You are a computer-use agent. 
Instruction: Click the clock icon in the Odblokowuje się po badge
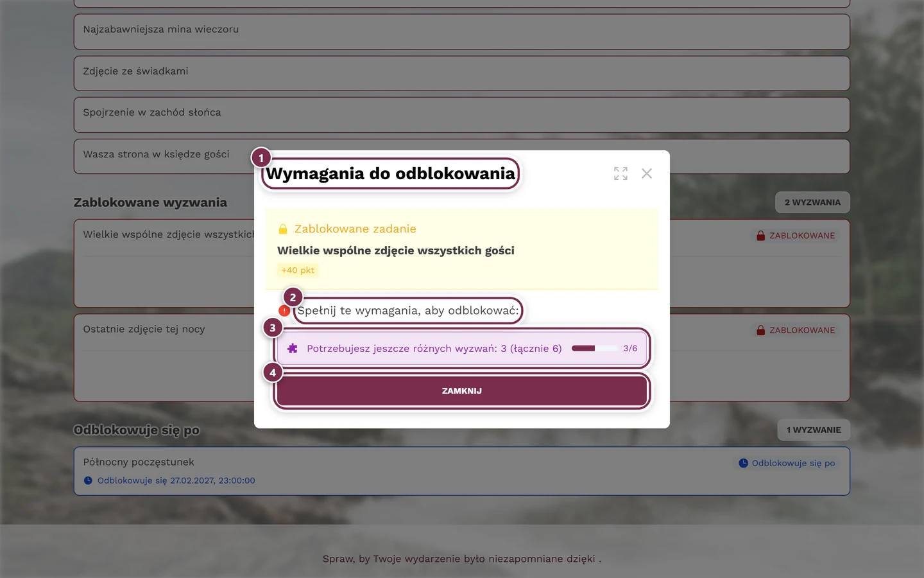743,463
